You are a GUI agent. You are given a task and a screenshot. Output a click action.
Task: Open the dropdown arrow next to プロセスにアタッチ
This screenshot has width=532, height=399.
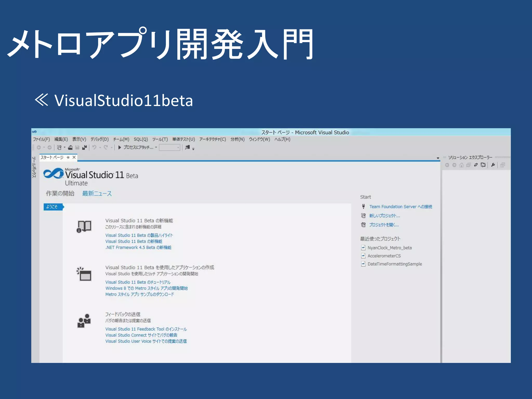click(x=156, y=148)
